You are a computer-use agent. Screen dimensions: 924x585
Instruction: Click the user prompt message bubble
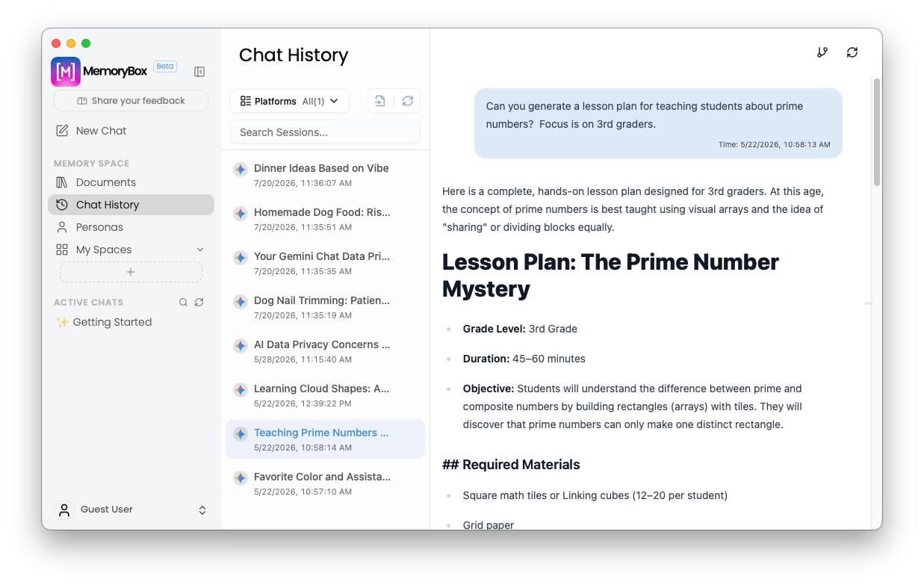tap(658, 123)
